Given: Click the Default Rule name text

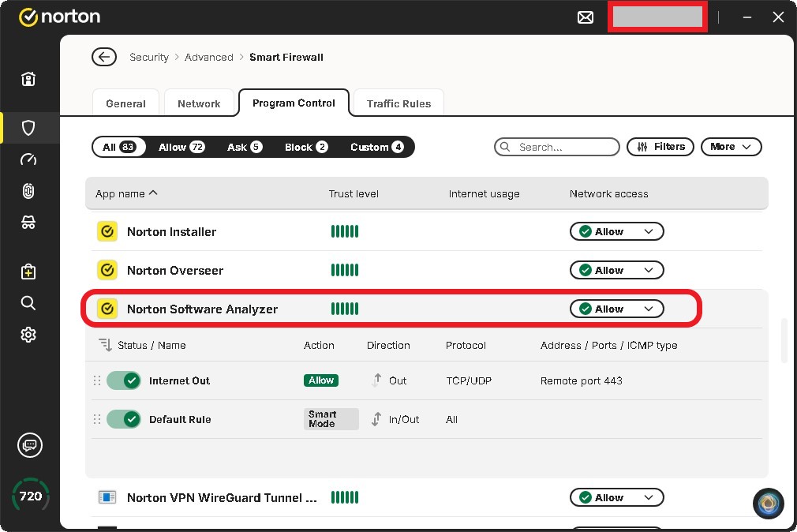Looking at the screenshot, I should [x=180, y=420].
